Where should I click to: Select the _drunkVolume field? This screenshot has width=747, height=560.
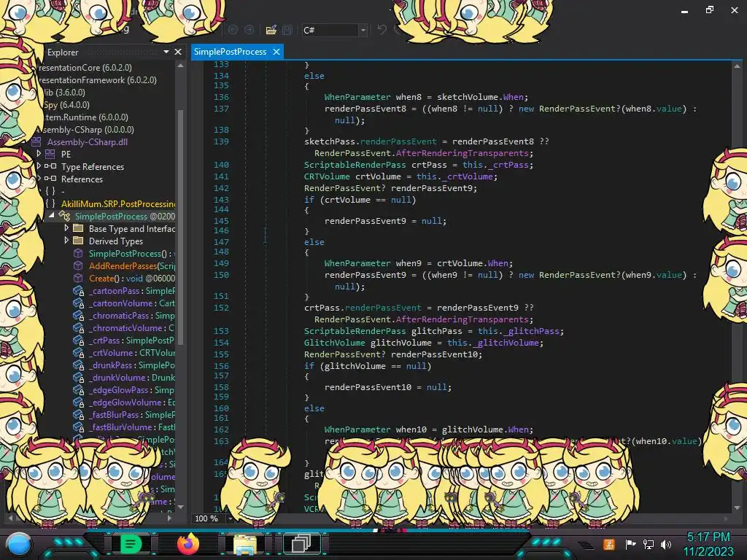coord(131,377)
